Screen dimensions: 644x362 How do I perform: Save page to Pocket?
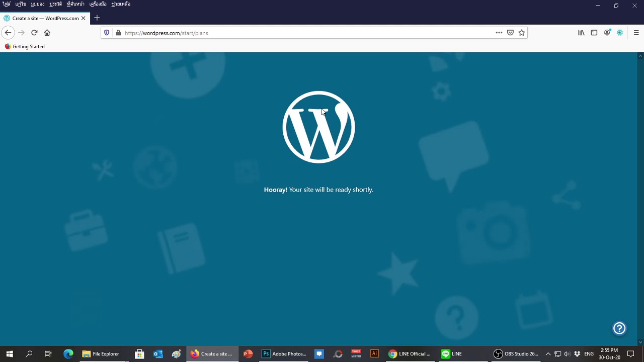click(x=510, y=33)
